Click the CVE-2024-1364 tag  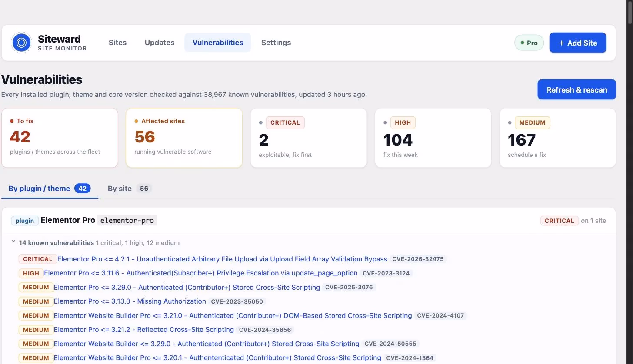[x=410, y=358]
